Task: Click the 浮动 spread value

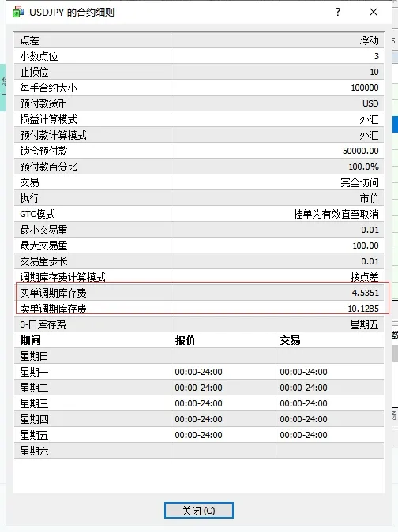Action: click(x=369, y=40)
